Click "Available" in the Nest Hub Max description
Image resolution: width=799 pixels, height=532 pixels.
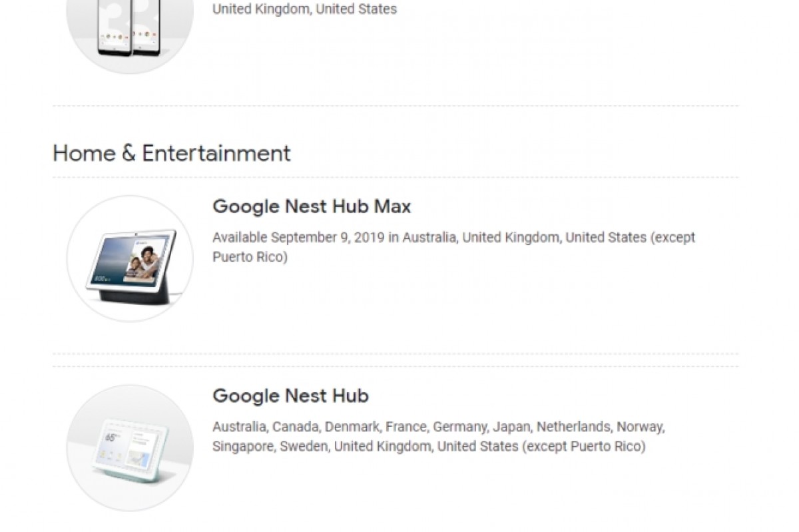240,237
